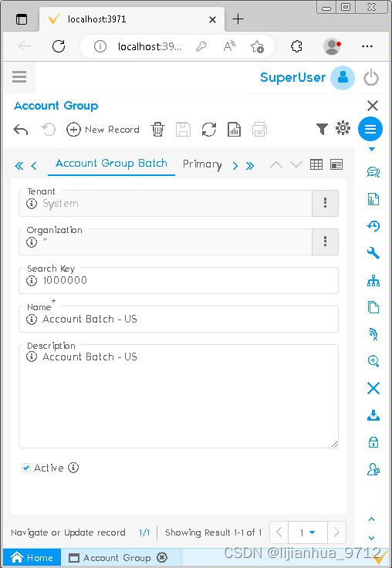Image resolution: width=392 pixels, height=568 pixels.
Task: Delete record with the trash icon
Action: tap(157, 130)
